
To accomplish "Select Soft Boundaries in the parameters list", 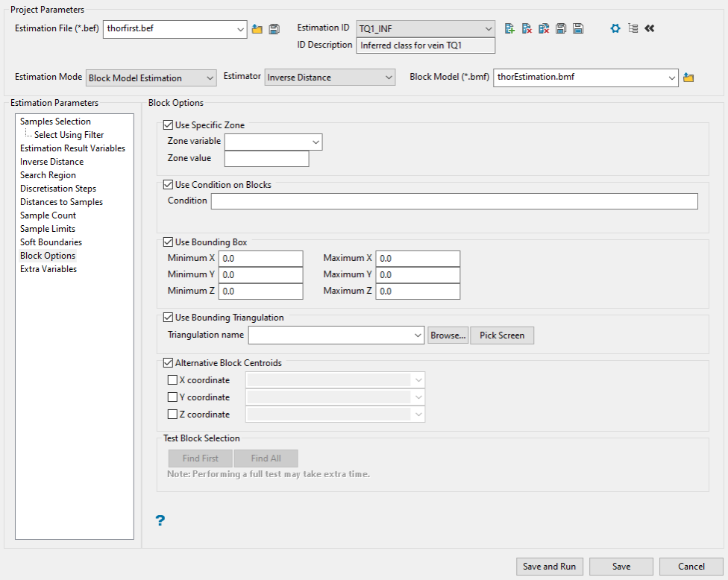I will [51, 242].
